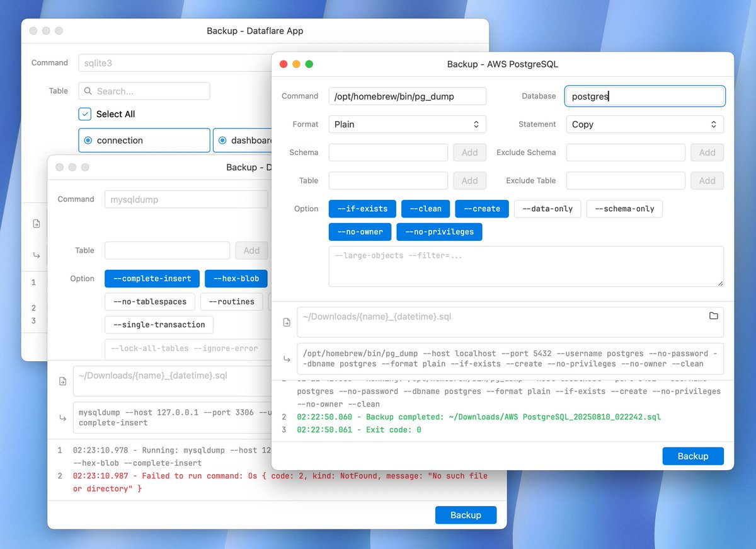Click the Schema input field
Viewport: 756px width, 549px height.
(x=389, y=153)
